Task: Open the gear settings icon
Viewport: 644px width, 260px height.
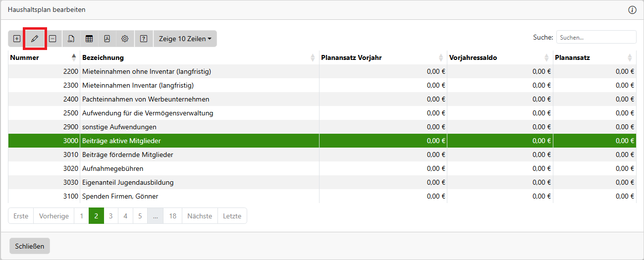Action: pos(125,39)
